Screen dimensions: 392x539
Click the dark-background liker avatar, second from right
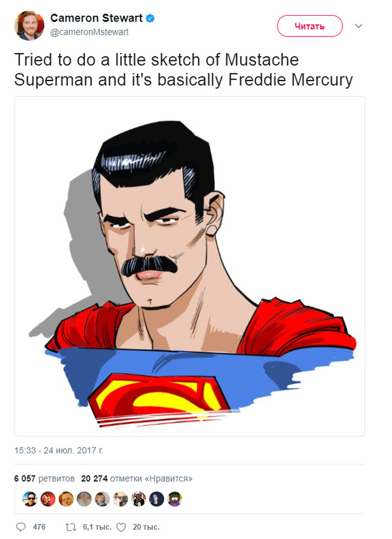[x=157, y=499]
